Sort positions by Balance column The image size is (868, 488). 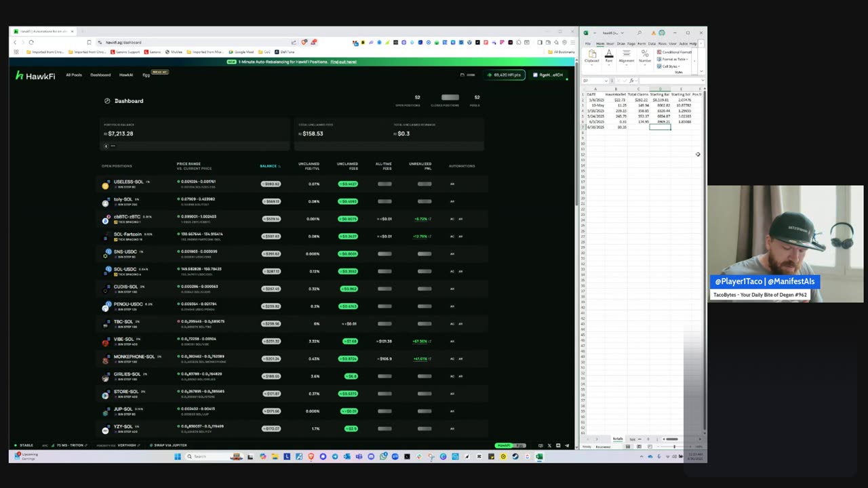(x=269, y=166)
